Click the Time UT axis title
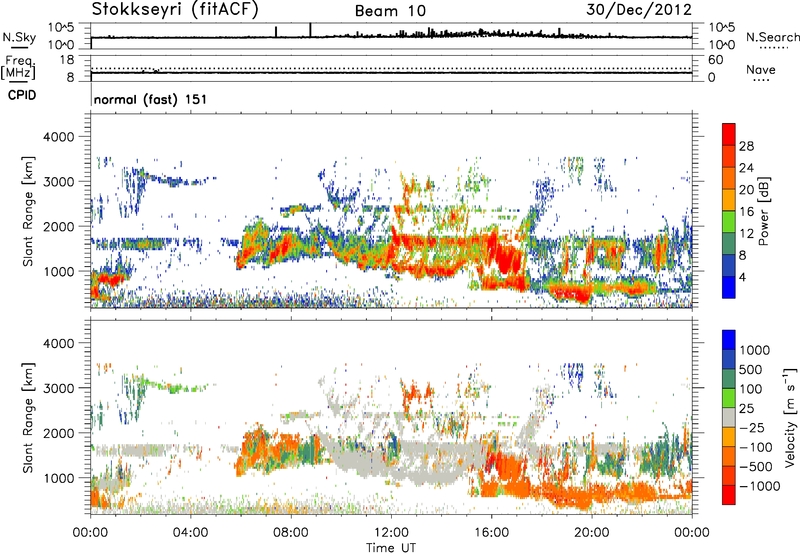The width and height of the screenshot is (800, 554). pos(391,547)
